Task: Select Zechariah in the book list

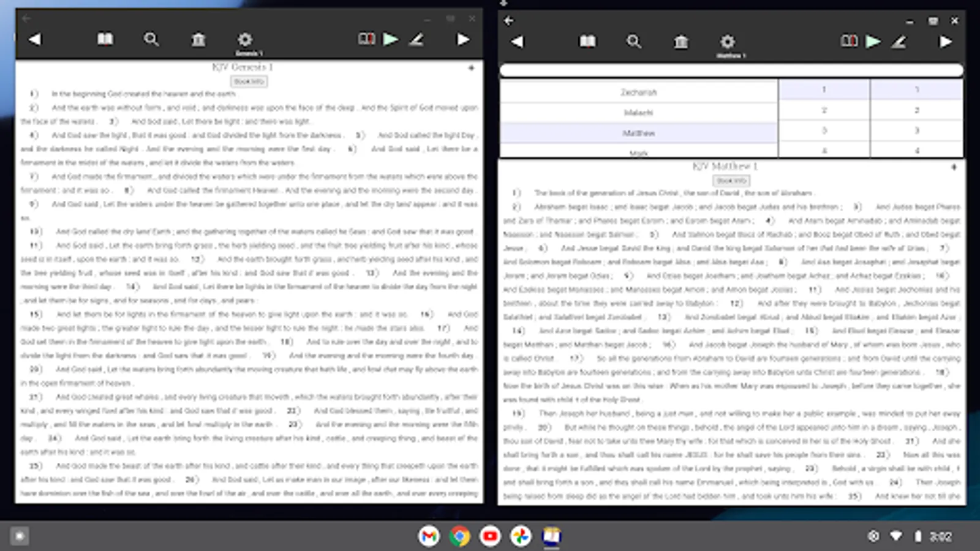Action: click(639, 92)
